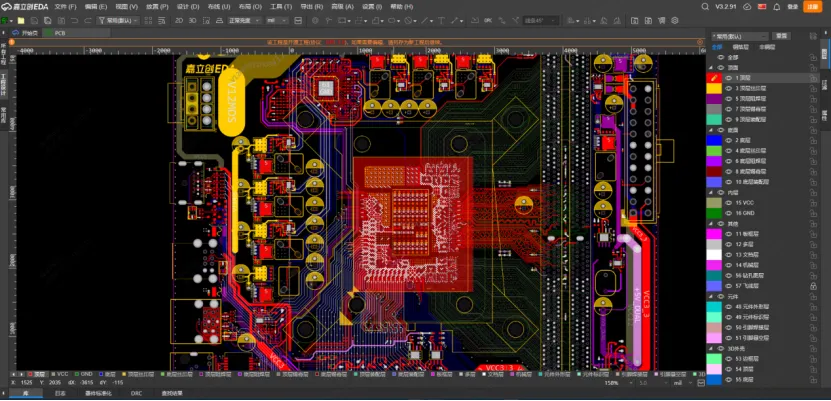831x401 pixels.
Task: Click the magenta swatch of 11 板框层
Action: (714, 234)
